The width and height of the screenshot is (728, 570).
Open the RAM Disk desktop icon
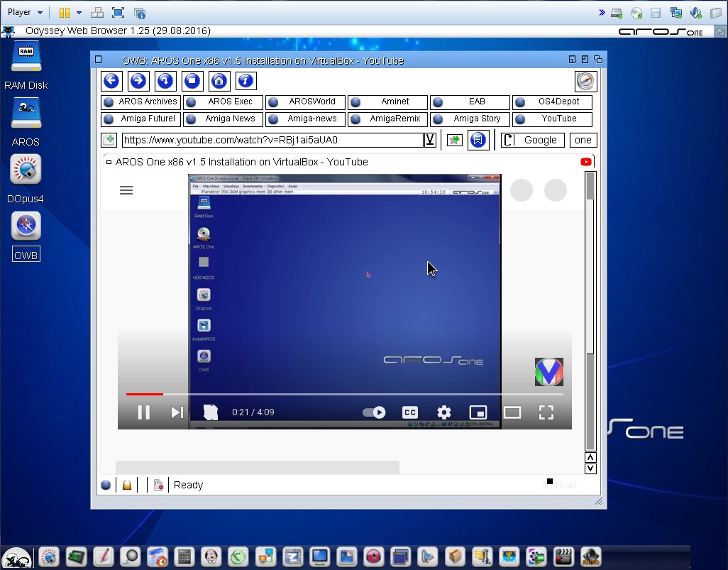[26, 57]
